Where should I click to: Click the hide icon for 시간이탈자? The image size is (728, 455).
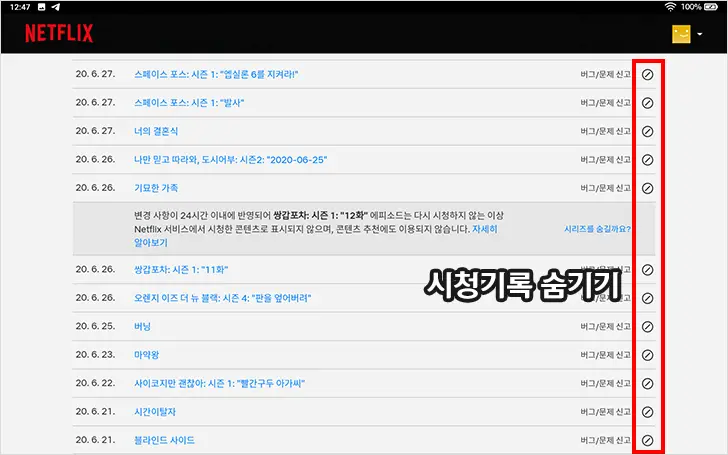click(x=647, y=412)
